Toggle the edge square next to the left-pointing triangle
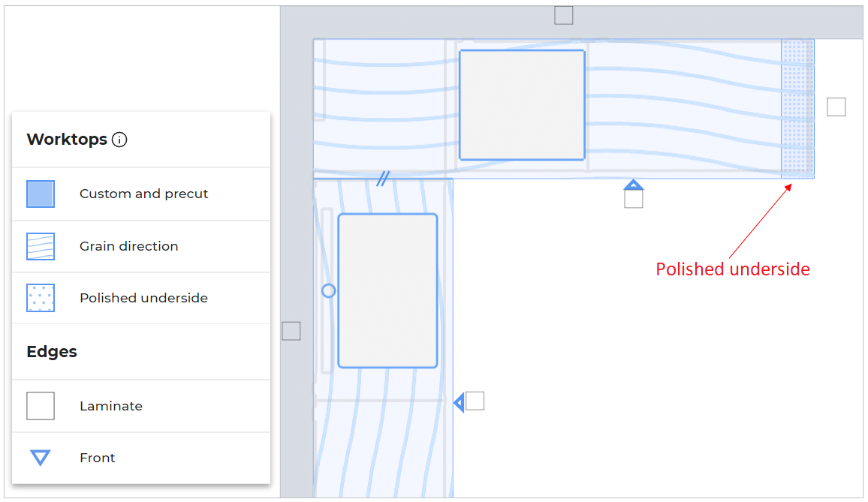Screen dimensions: 868x502 coord(475,401)
